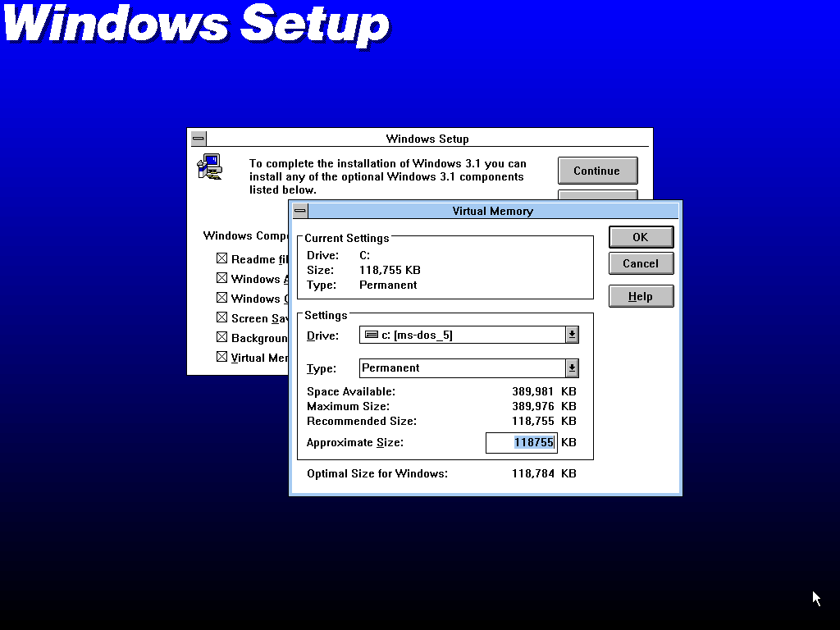Viewport: 840px width, 630px height.
Task: Click the Windows Components heading text
Action: point(245,235)
